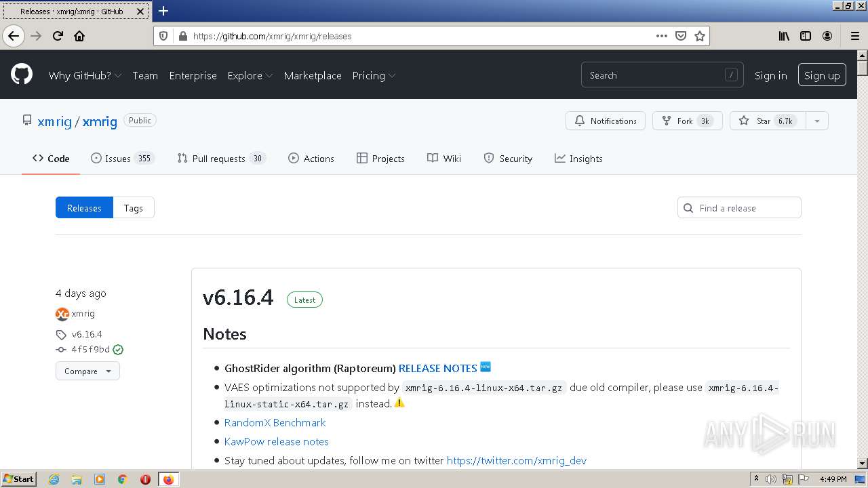Click Firefox taskbar button

coord(168,479)
